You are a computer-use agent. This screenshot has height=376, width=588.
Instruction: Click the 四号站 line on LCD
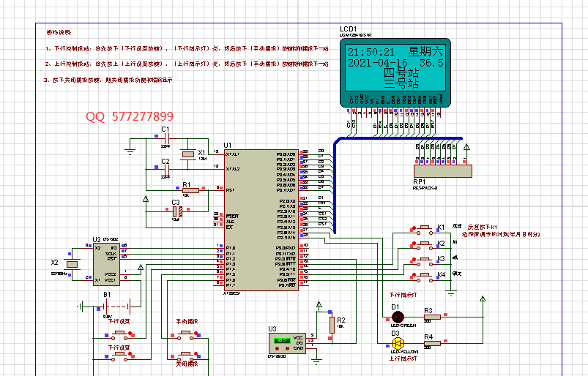coord(401,73)
